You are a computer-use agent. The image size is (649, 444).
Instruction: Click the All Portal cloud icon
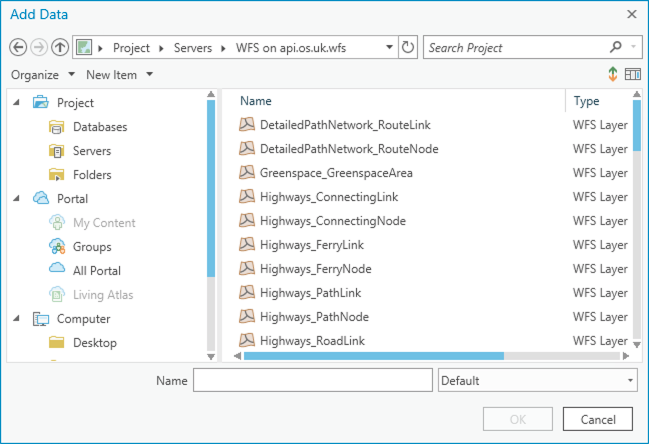tap(57, 268)
